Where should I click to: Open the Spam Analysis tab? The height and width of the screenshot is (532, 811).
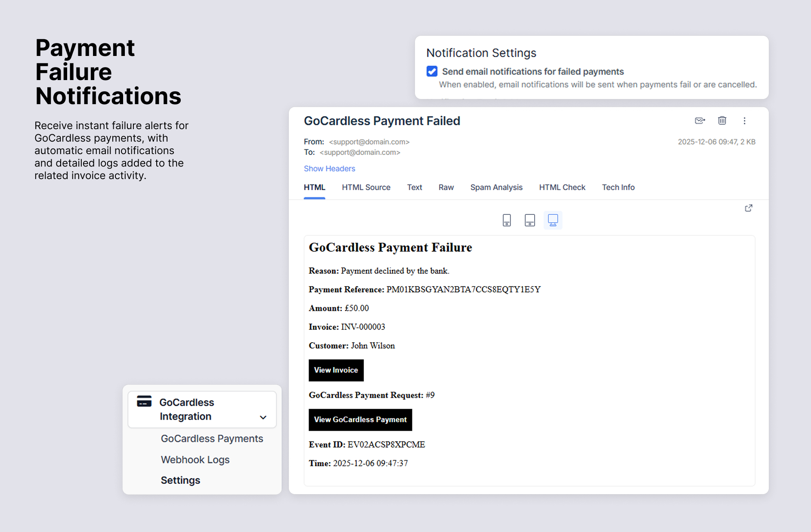(x=496, y=187)
